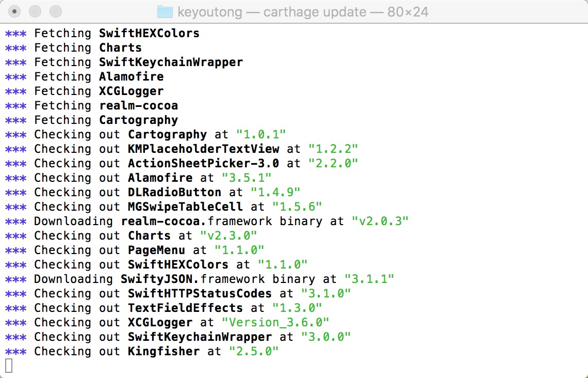Click the ActionSheetPicker-3.0 version "2.2.0"
The image size is (588, 378).
point(333,163)
